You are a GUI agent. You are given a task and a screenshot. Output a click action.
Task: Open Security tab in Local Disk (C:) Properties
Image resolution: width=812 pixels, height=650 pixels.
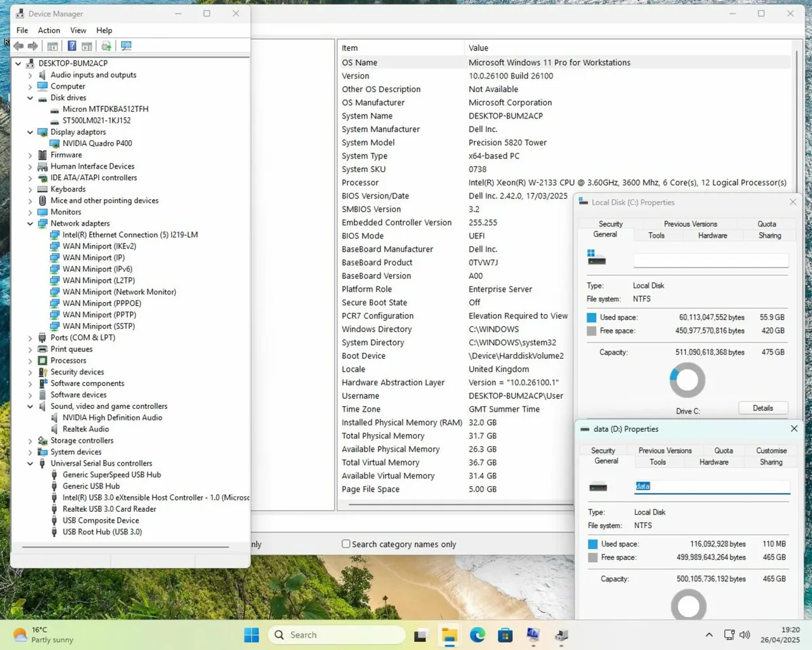point(610,224)
